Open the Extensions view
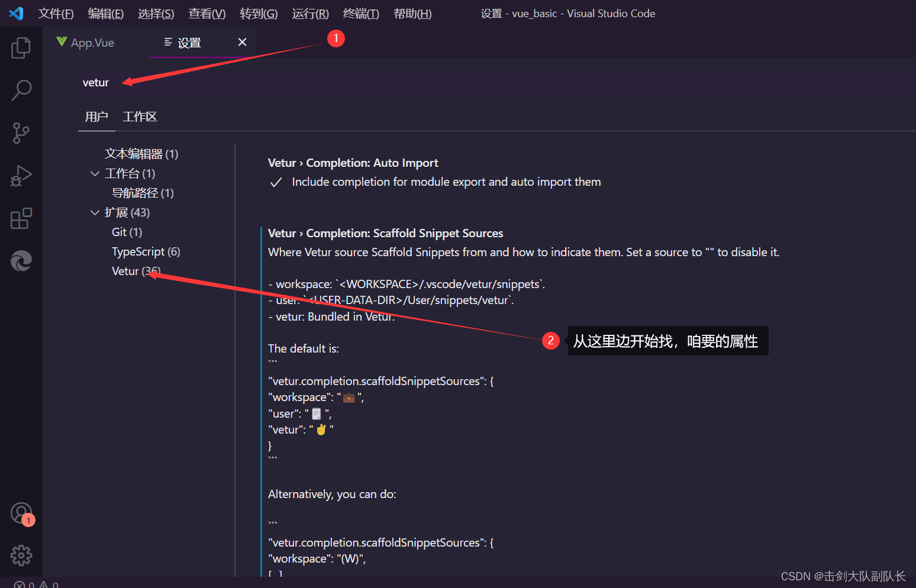Screen dimensions: 916x588 [x=21, y=218]
